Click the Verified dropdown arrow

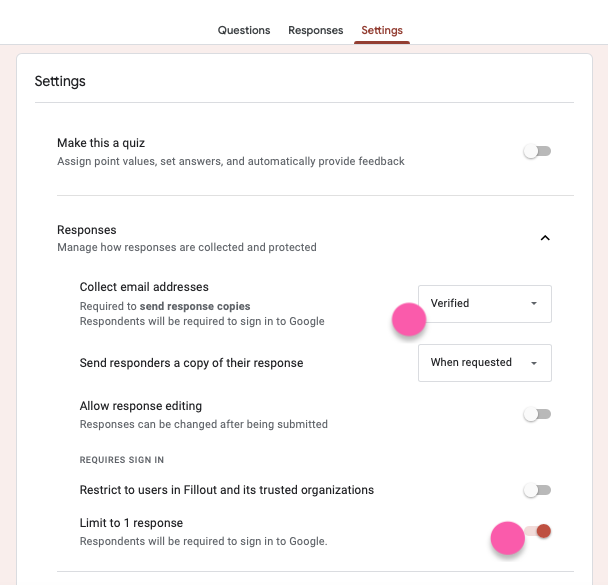tap(534, 304)
